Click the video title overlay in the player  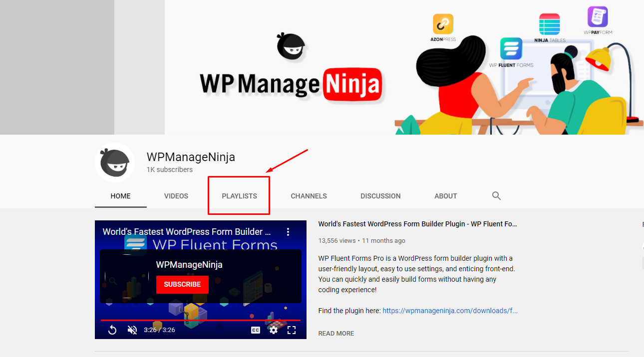[187, 232]
